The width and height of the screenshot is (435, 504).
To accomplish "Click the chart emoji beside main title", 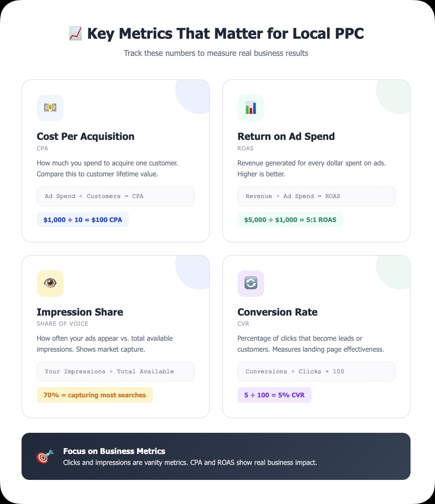I will (75, 34).
